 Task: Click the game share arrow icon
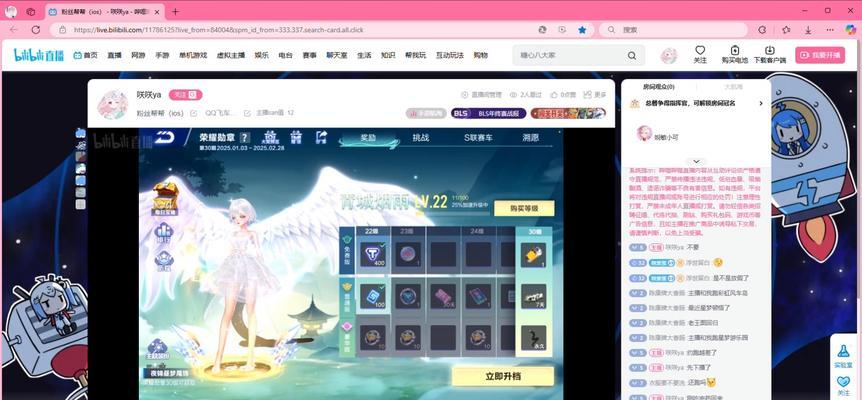[322, 136]
